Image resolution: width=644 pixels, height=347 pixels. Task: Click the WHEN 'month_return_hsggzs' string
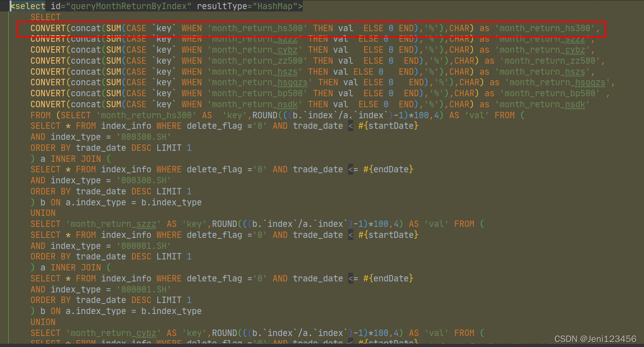260,83
